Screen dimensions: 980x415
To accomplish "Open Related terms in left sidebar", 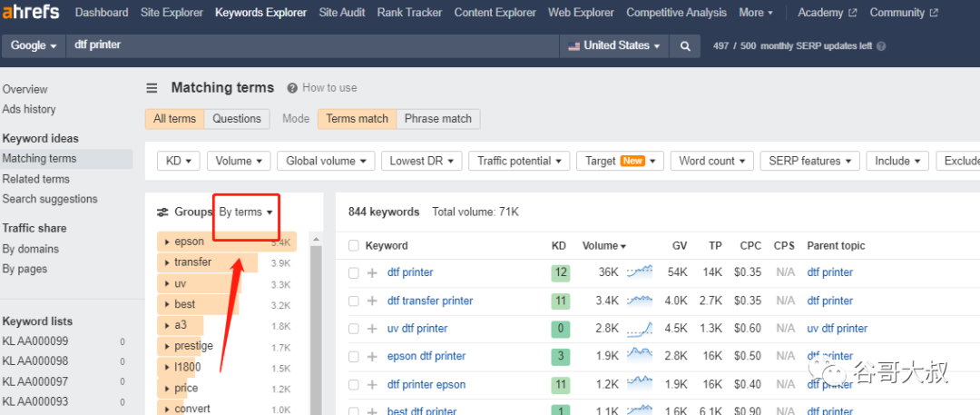I will click(36, 179).
